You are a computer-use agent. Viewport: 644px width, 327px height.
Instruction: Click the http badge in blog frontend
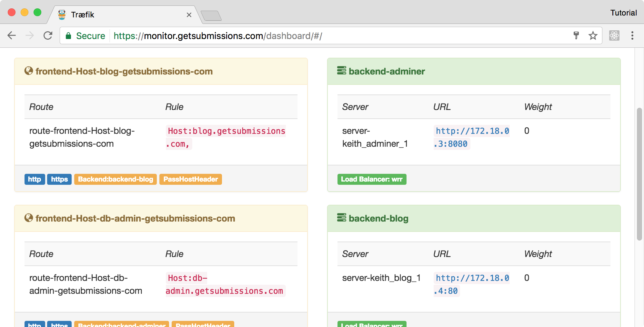pos(35,179)
